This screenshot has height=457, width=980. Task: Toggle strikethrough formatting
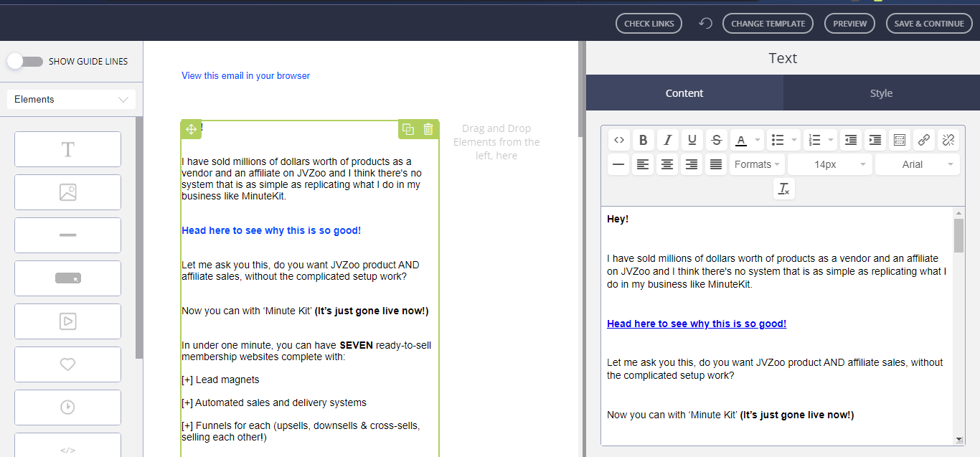pos(716,140)
